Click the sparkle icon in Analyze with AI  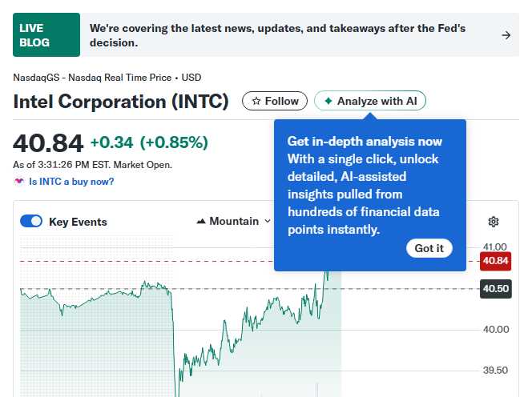coord(328,101)
